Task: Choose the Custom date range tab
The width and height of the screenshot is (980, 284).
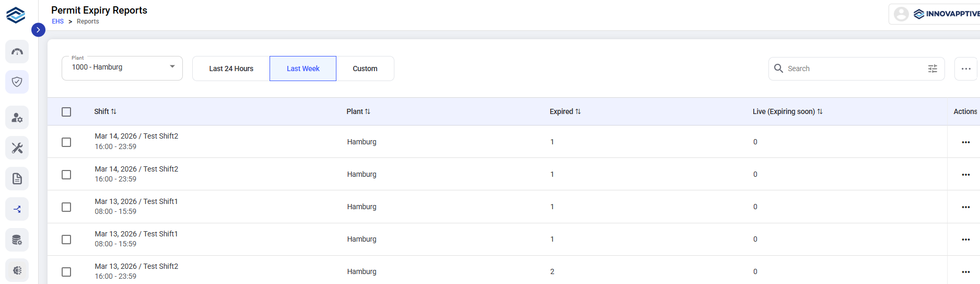Action: [365, 69]
